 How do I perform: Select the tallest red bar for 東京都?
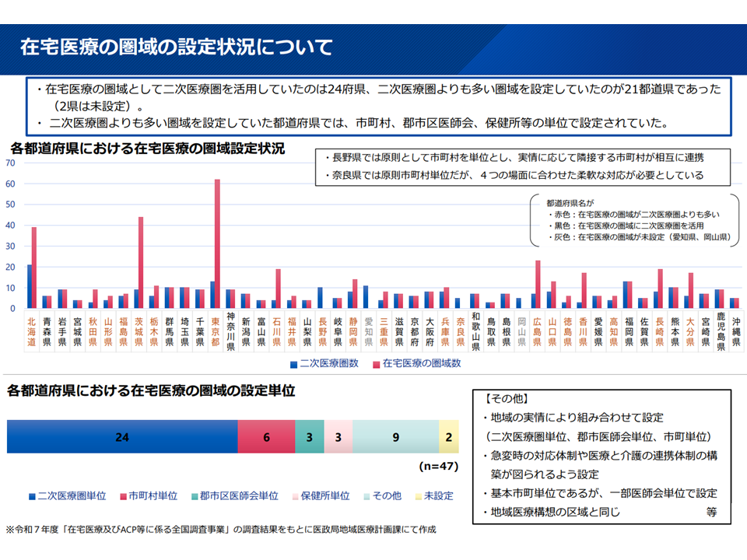(x=218, y=243)
